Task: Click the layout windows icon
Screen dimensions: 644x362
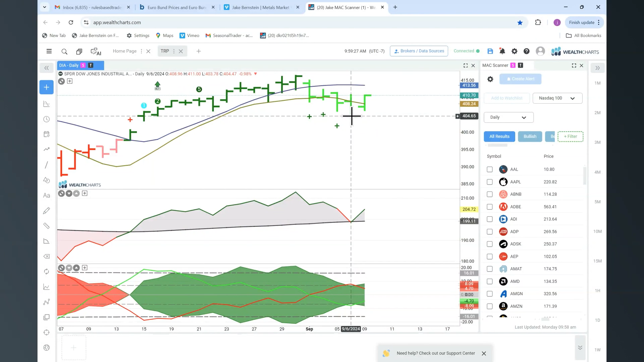Action: click(x=79, y=52)
